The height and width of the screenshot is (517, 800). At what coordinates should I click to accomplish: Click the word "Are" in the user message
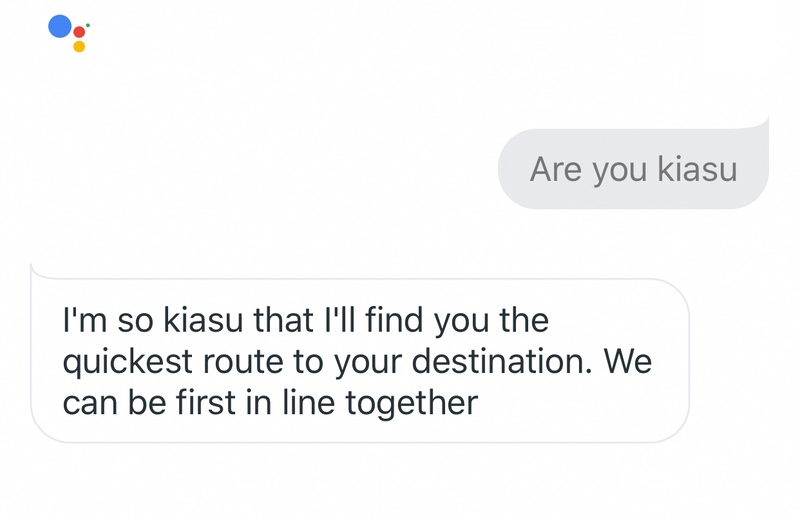click(555, 169)
